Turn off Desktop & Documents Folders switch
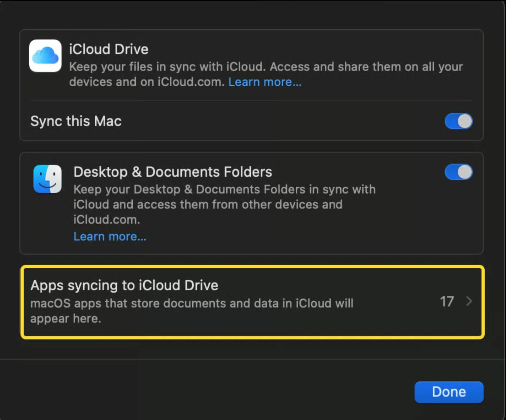The image size is (506, 420). click(x=458, y=172)
